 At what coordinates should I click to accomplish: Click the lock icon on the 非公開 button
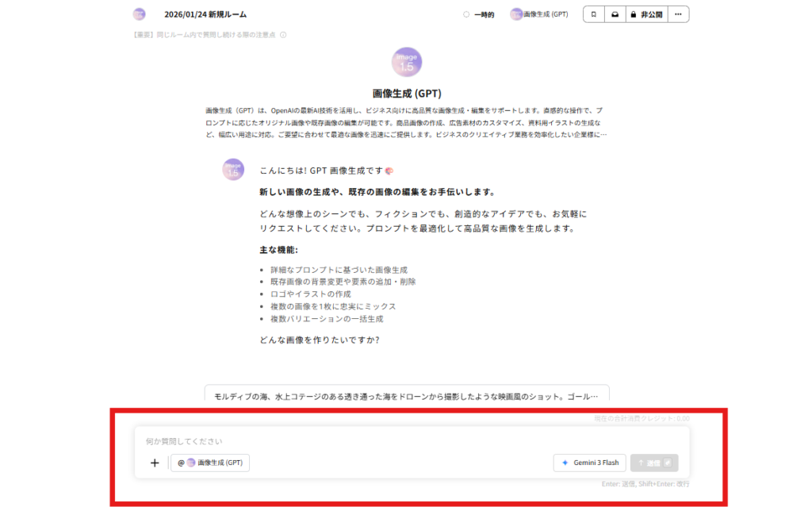click(x=633, y=13)
